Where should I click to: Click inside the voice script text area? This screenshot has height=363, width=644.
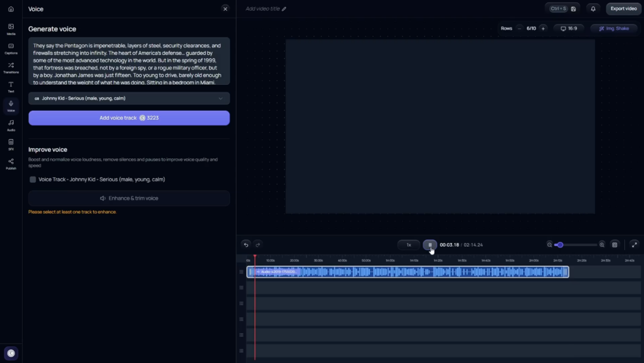129,61
